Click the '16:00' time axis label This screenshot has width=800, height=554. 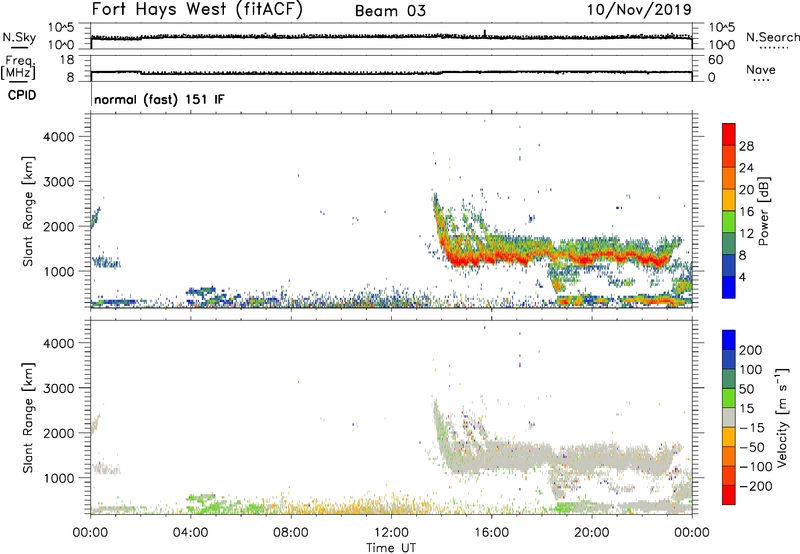(x=491, y=533)
